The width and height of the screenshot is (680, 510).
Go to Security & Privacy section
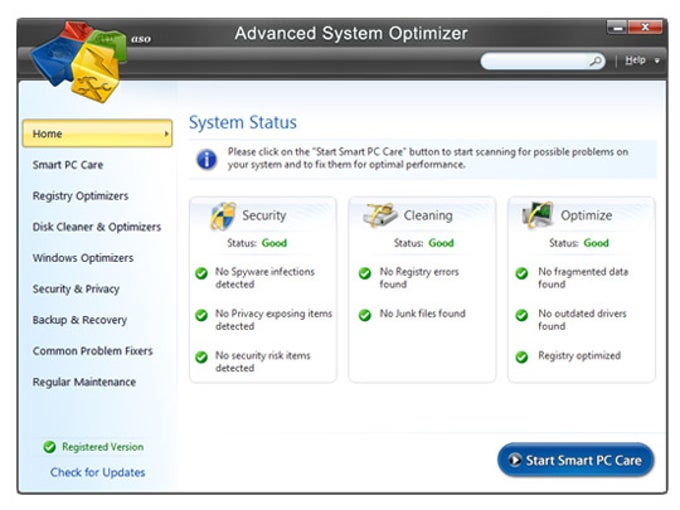[75, 289]
